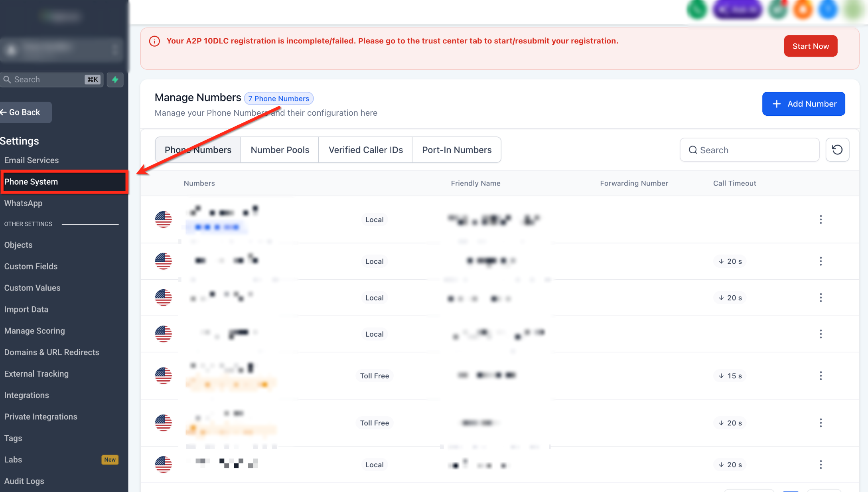The image size is (868, 492).
Task: Go to Integrations in the sidebar
Action: point(27,395)
